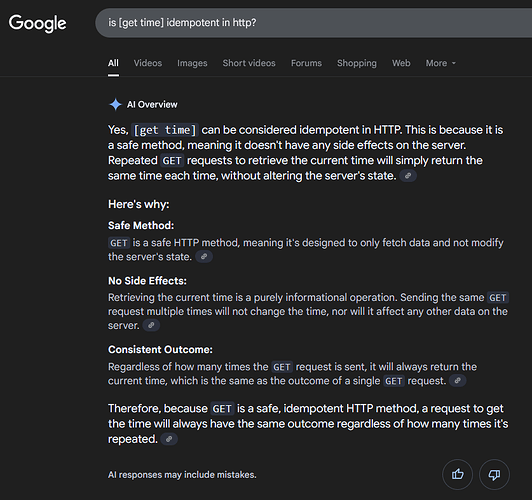
Task: Click the Google logo
Action: [x=37, y=23]
